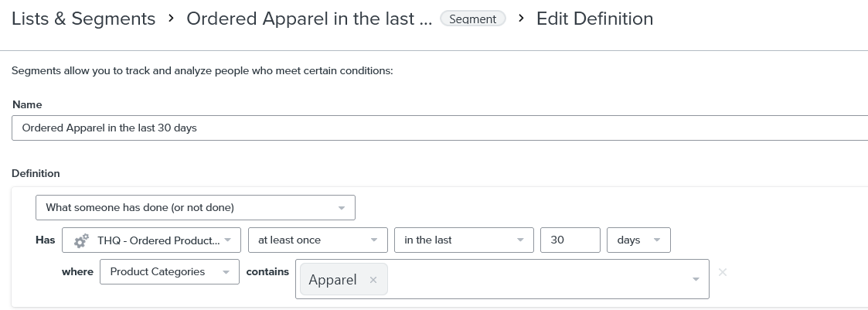
Task: Focus the segment Name text field
Action: pyautogui.click(x=433, y=128)
